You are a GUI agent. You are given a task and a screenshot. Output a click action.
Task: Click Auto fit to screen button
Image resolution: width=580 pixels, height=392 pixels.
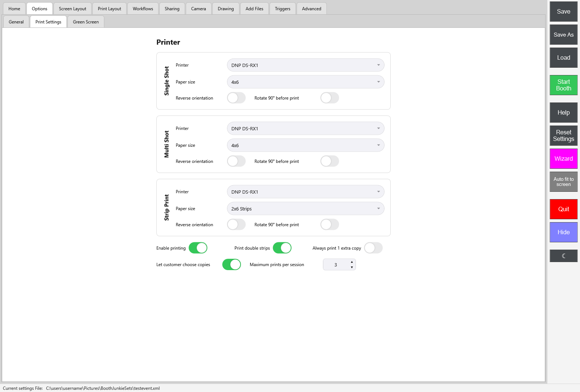[x=564, y=182]
